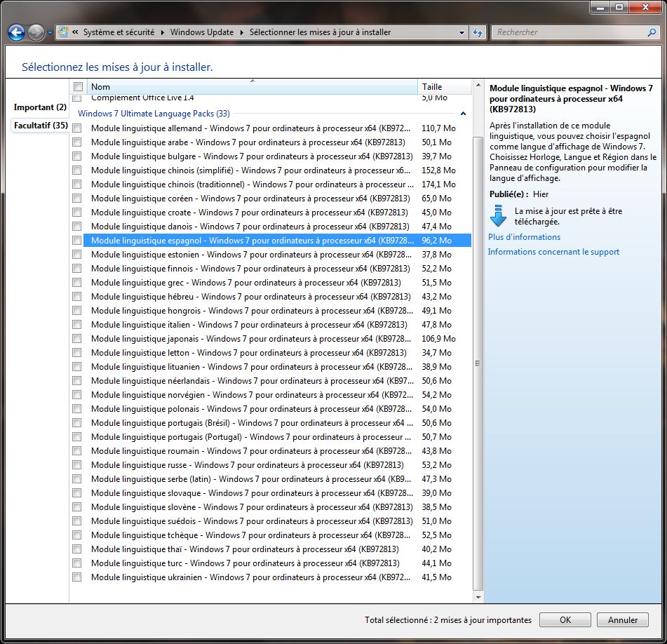The height and width of the screenshot is (644, 667).
Task: Check the allemand language pack checkbox
Action: (77, 128)
